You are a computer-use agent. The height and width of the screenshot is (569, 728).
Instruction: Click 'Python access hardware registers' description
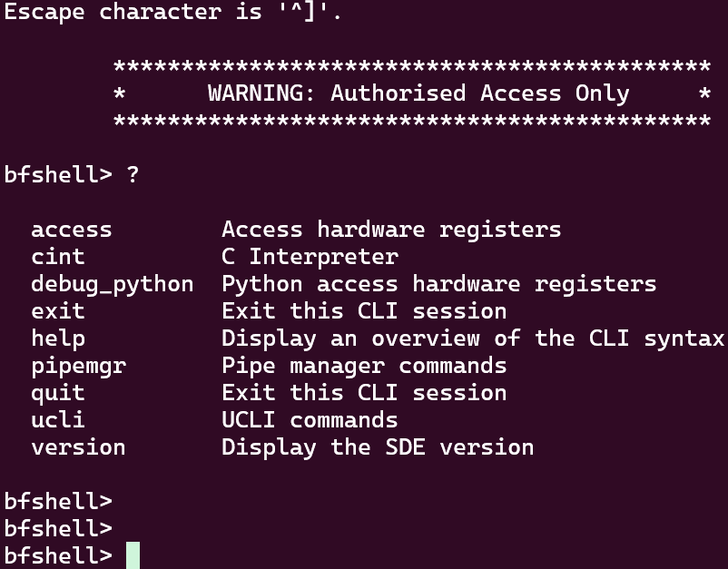click(438, 284)
